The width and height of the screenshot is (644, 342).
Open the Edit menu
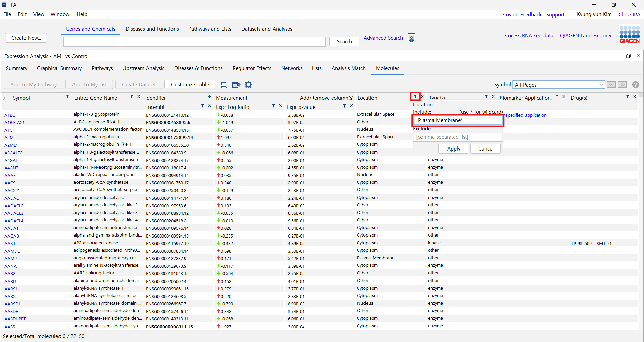(22, 14)
